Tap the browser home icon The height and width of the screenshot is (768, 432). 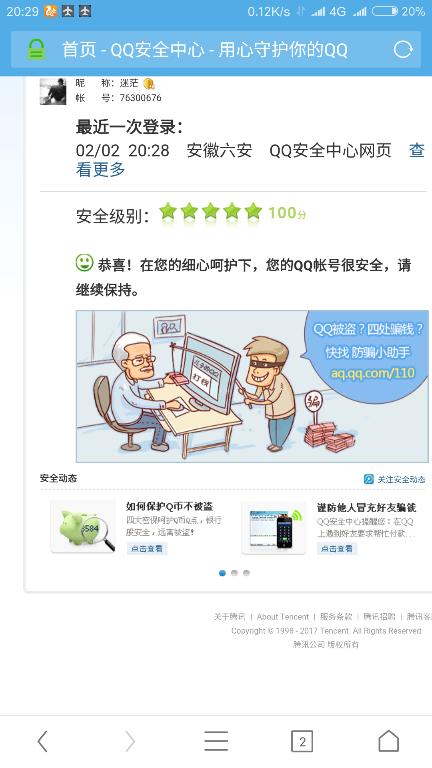(389, 741)
